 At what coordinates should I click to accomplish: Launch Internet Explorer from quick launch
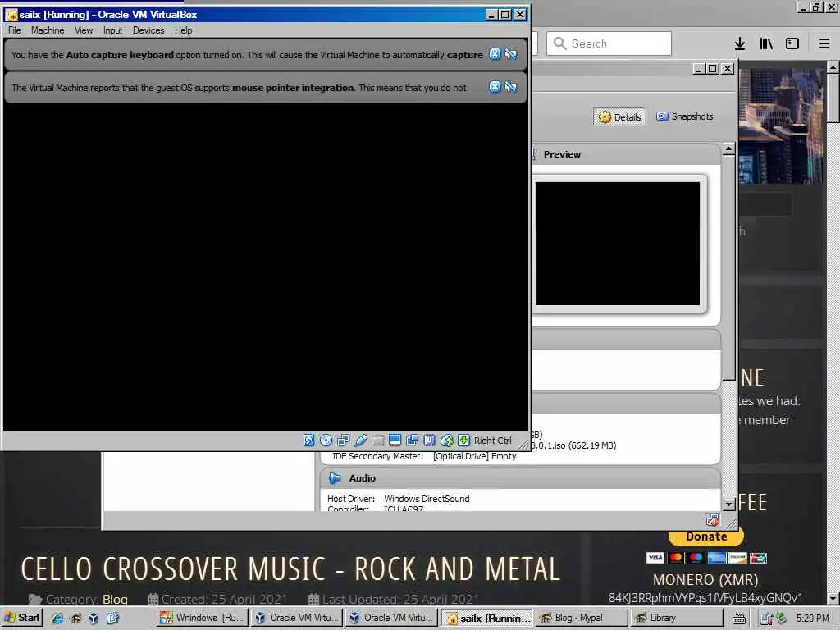[57, 619]
